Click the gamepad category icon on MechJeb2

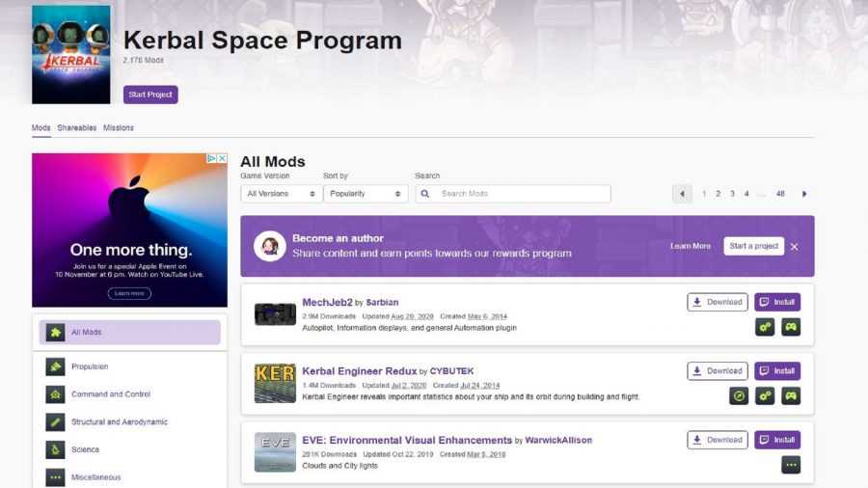coord(790,327)
